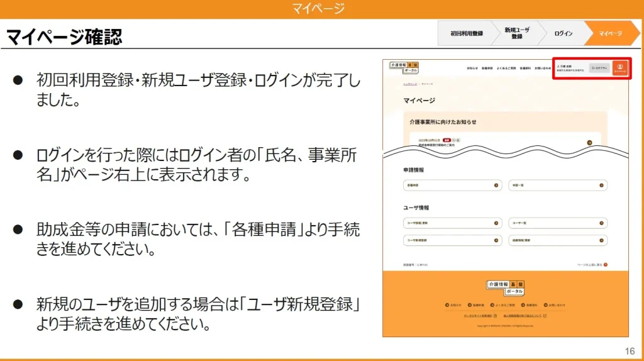Select お問い合わせ in the top navigation
644x361 pixels.
pos(542,68)
